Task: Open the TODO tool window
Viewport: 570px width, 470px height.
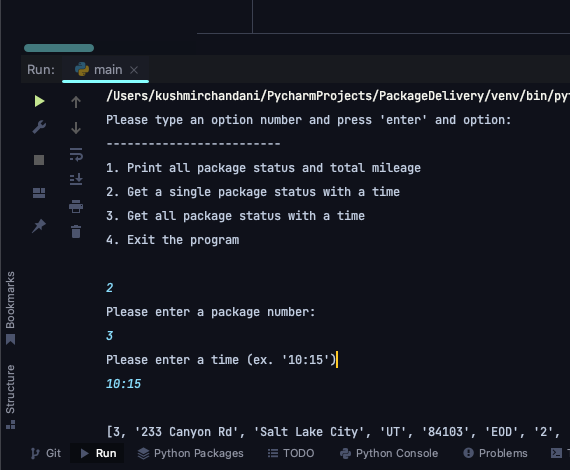Action: point(291,453)
